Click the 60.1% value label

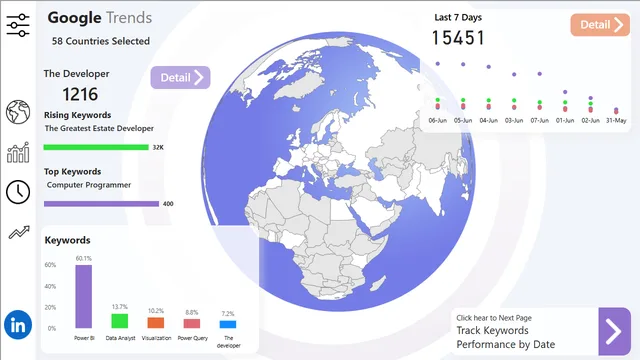coord(84,258)
